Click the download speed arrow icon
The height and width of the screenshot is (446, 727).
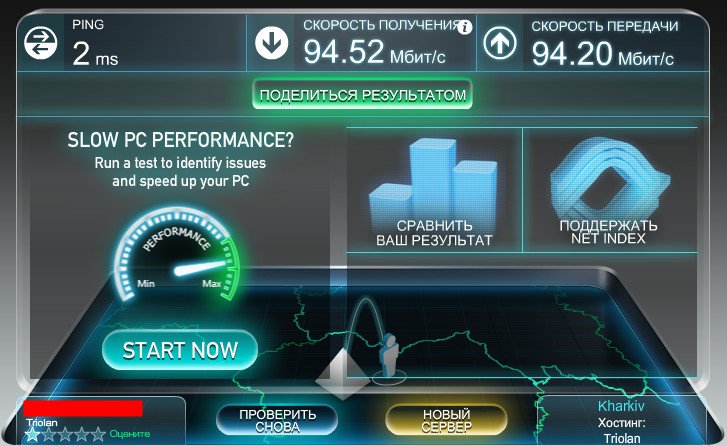(271, 43)
